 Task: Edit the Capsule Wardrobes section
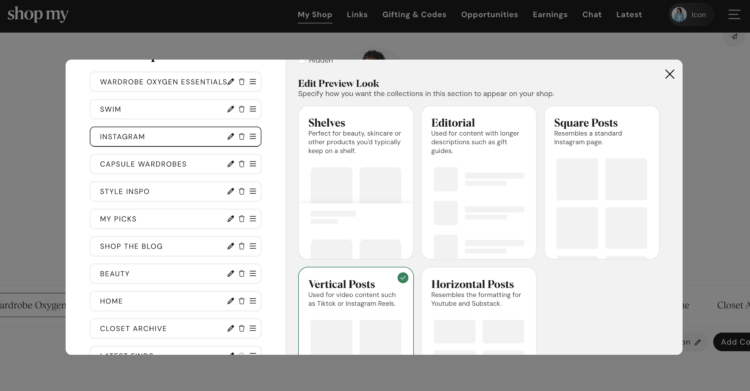pos(231,164)
